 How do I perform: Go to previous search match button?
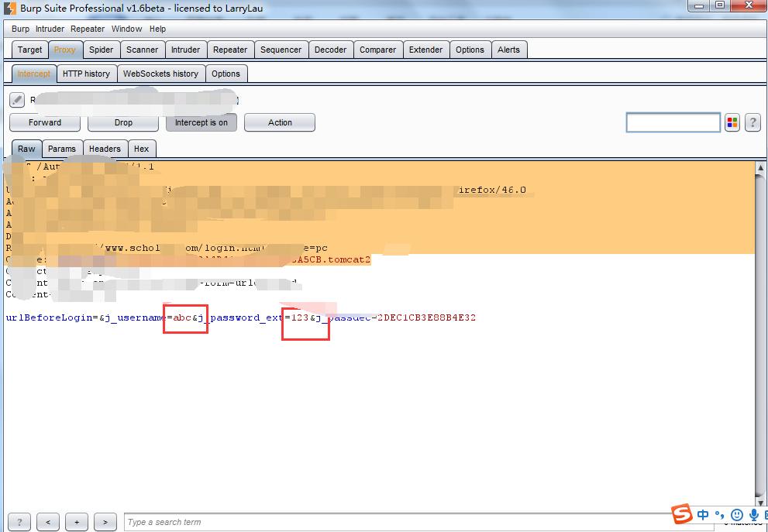point(47,522)
